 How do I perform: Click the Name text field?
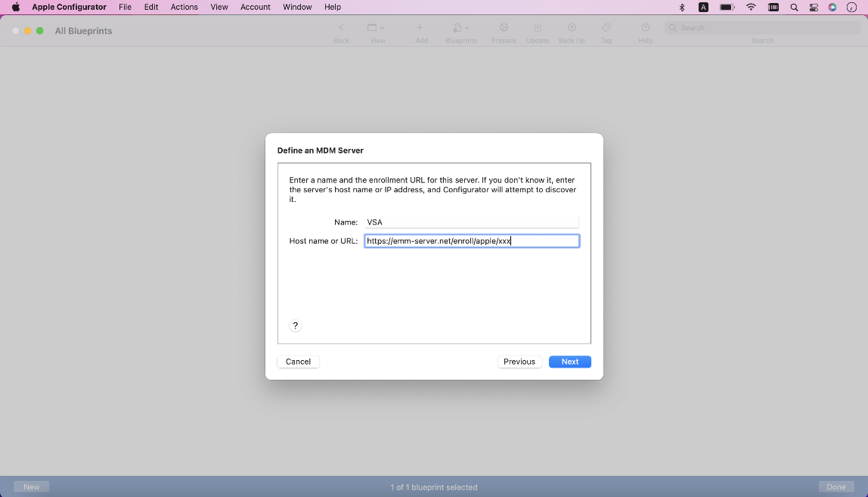(x=471, y=222)
